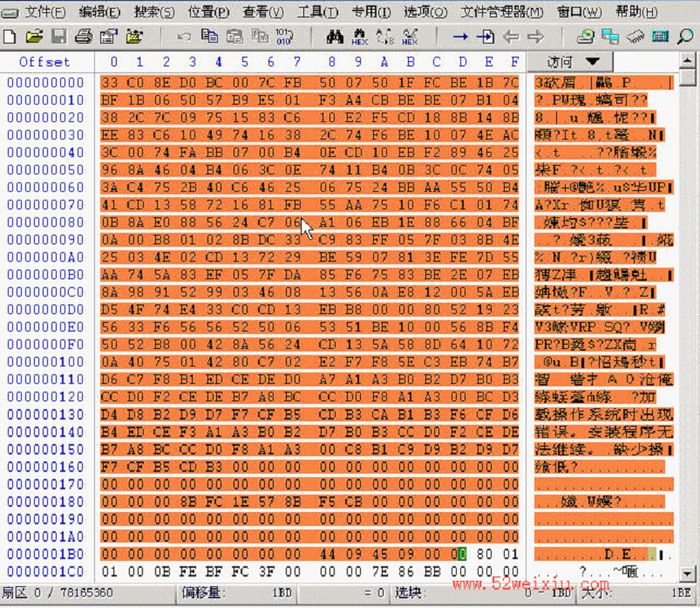Click the replace text toolbar icon
700x608 pixels.
click(x=384, y=37)
